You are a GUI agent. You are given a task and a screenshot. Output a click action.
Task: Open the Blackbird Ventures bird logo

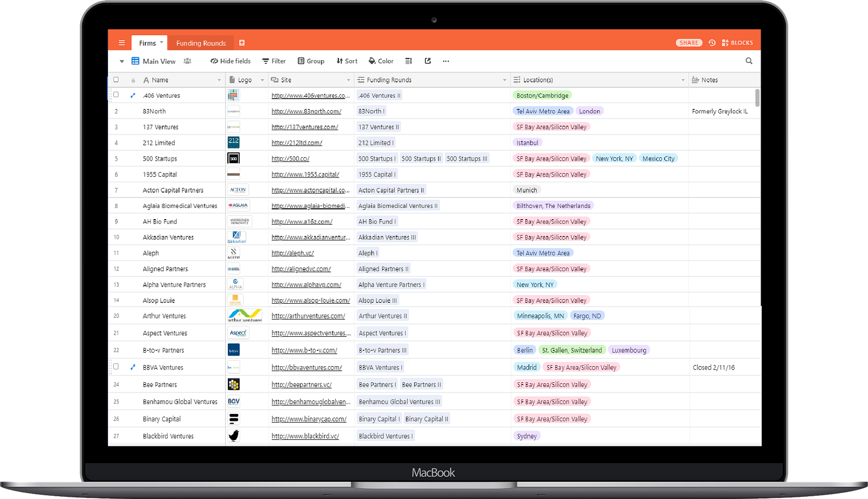click(x=234, y=436)
